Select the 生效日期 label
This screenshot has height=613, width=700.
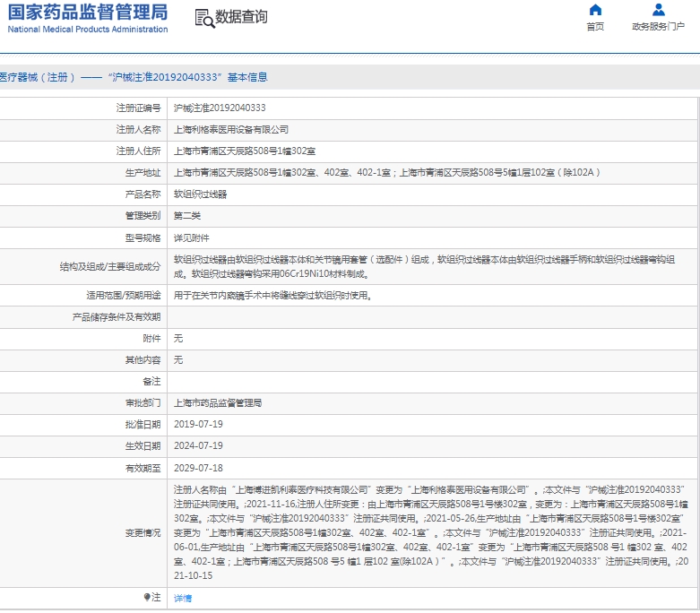click(x=143, y=446)
